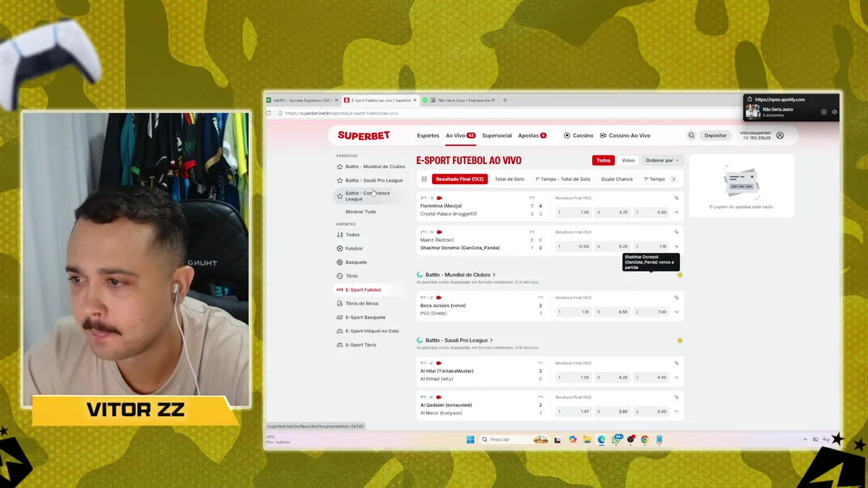Pick draw odds 4.75 on Fiorentina match
868x488 pixels.
click(612, 212)
